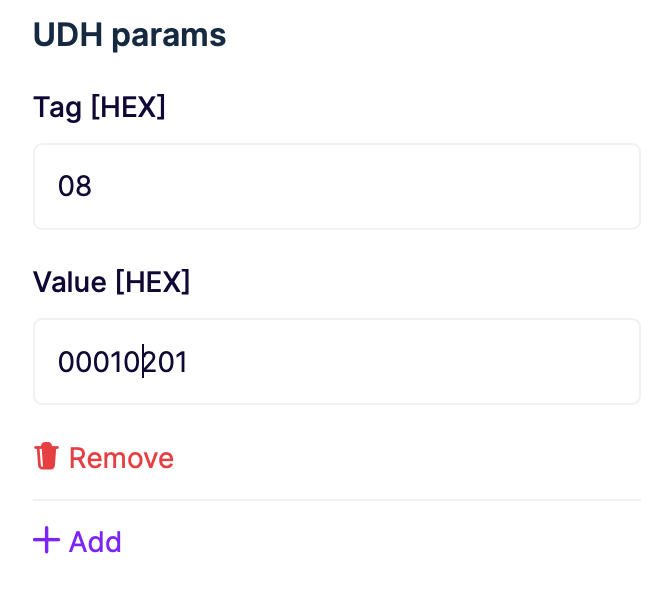Click empty space inside the Tag field
Viewport: 670px width, 596px height.
tap(363, 186)
